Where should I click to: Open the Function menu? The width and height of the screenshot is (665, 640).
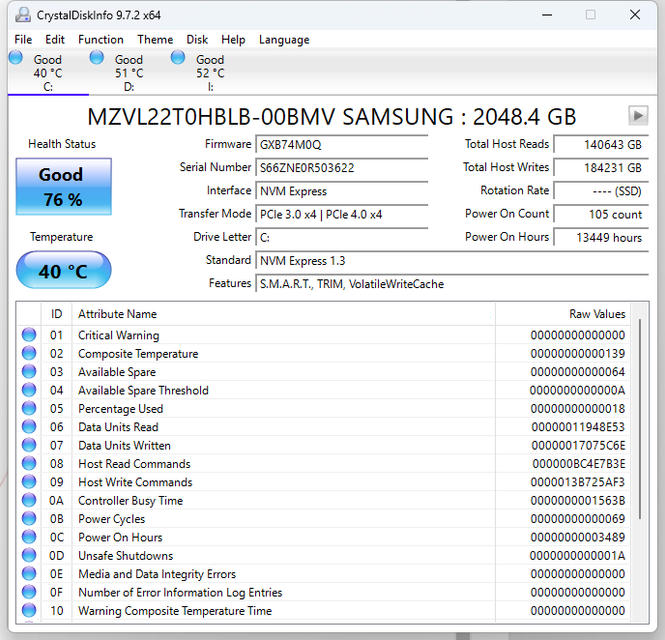[101, 40]
